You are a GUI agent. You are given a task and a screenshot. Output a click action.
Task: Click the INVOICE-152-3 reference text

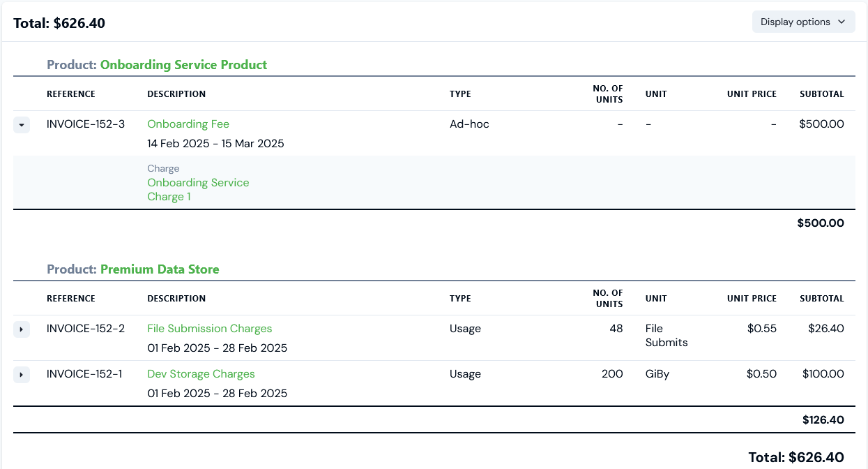pos(86,124)
